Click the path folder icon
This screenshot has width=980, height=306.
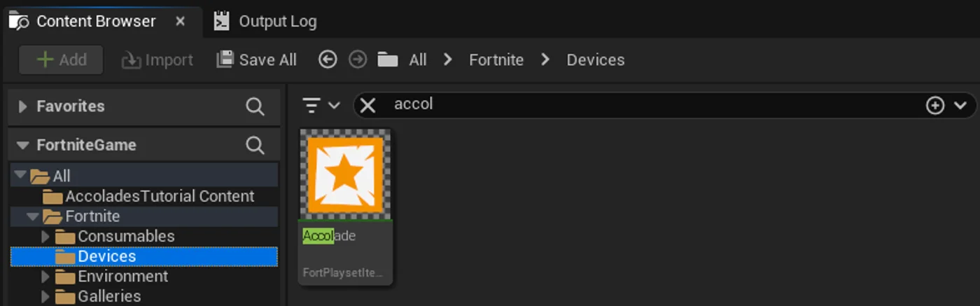[x=388, y=60]
